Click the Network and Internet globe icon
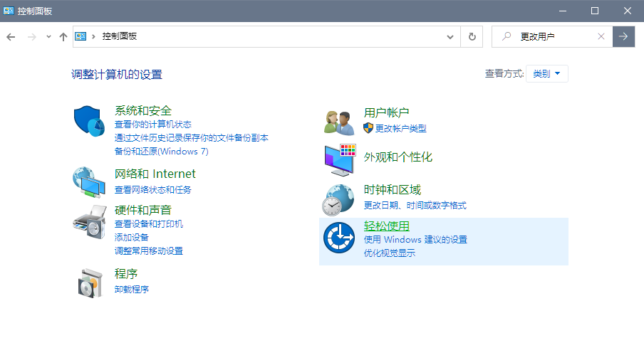Screen dimensions: 644x343 pos(89,182)
